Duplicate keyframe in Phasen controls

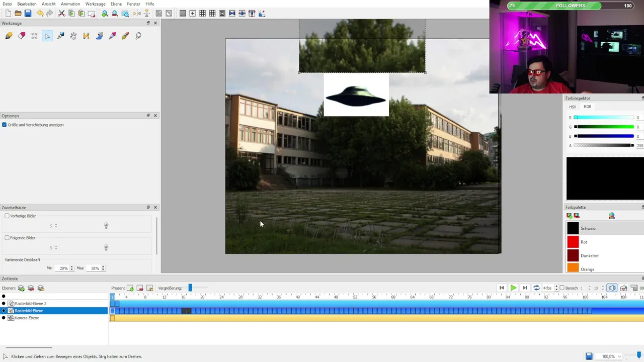[149, 288]
